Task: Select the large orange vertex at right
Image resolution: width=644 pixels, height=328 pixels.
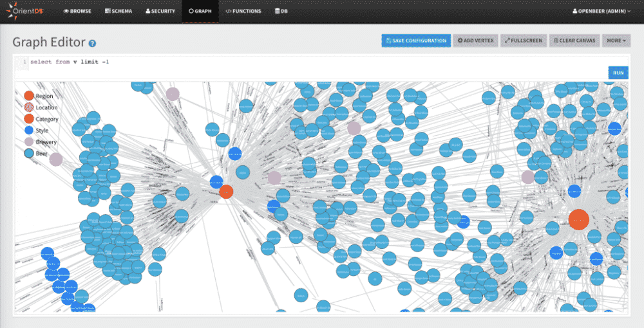Action: [578, 219]
